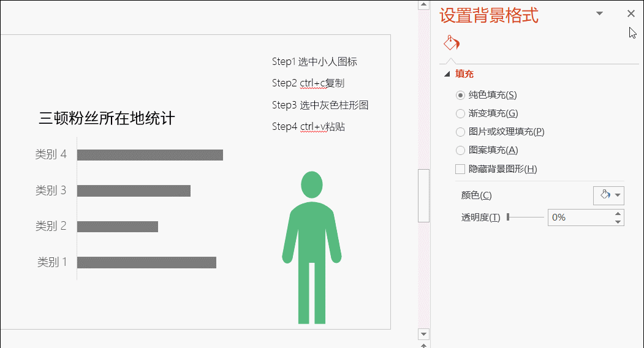Click the scroll up arrow of slide area
The height and width of the screenshot is (348, 644).
point(423,5)
